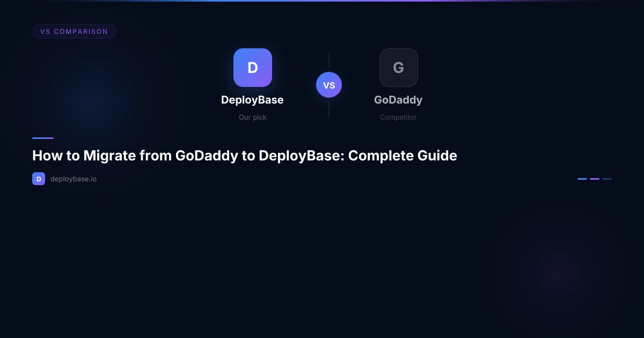Select the purple dash indicator
This screenshot has width=644, height=338.
tap(595, 179)
